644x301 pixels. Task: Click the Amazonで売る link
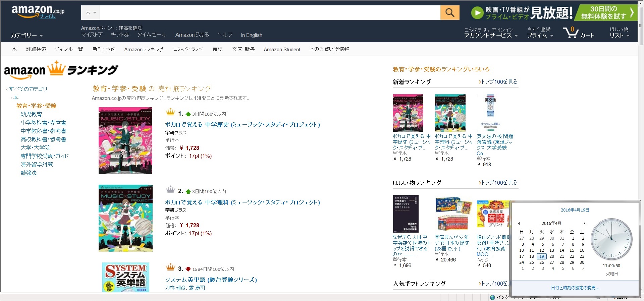pos(192,35)
